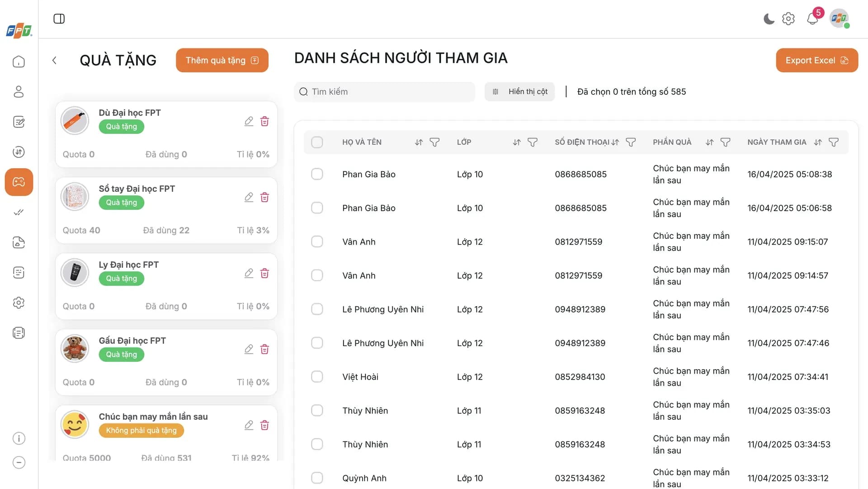Viewport: 868px width, 489px height.
Task: Open the edit note sidebar icon
Action: coord(19,122)
